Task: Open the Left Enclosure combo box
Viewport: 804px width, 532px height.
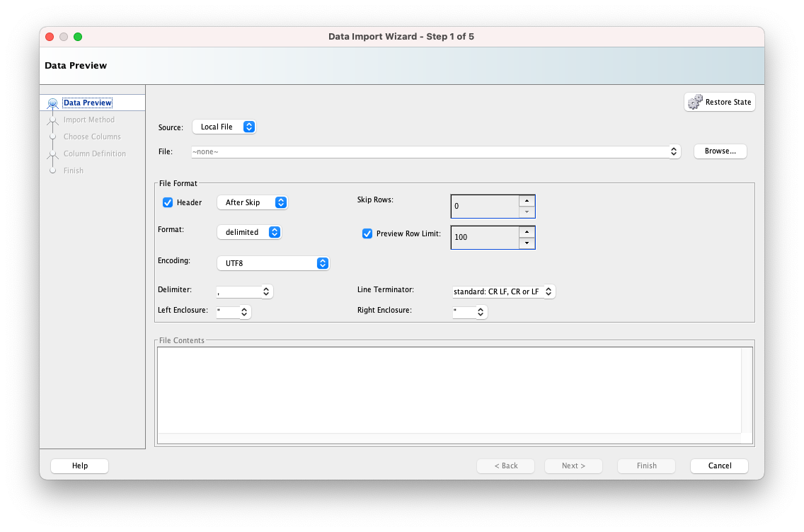Action: [244, 311]
